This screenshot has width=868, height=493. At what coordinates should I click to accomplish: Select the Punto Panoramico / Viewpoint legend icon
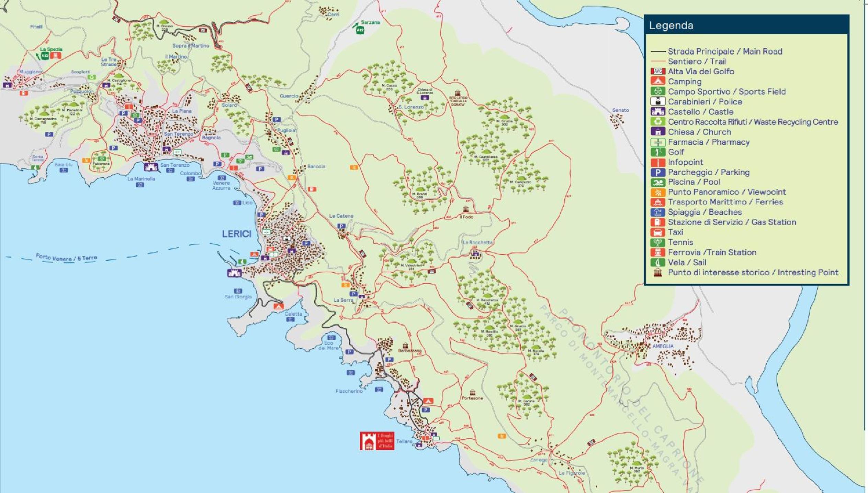point(658,192)
